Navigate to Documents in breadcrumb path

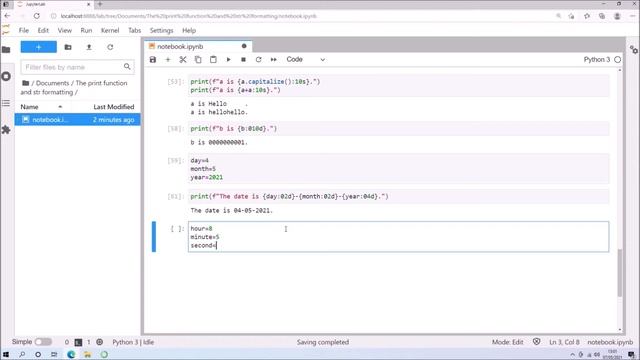pos(52,83)
